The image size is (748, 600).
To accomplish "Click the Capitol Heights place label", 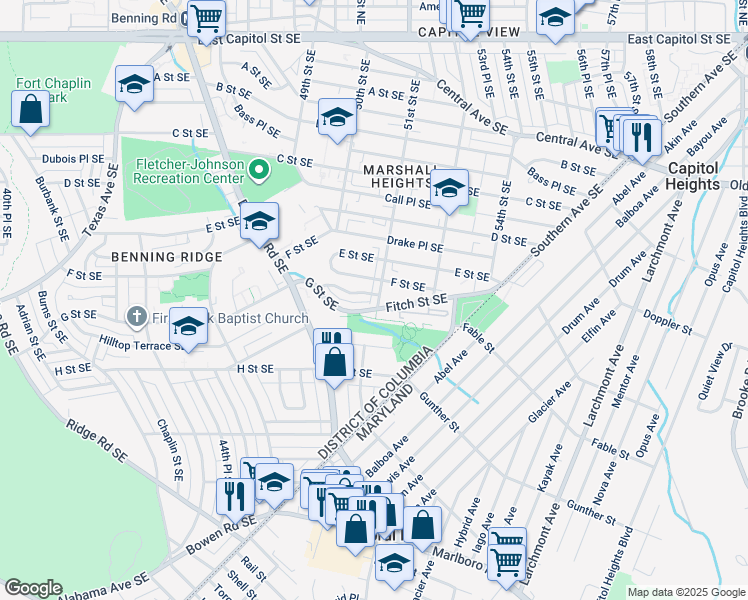I will [693, 176].
